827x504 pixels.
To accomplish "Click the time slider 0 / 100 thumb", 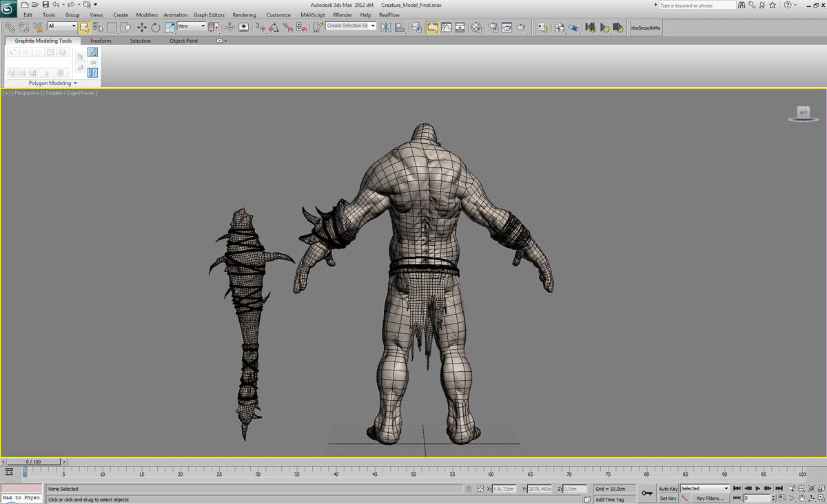I will [33, 462].
